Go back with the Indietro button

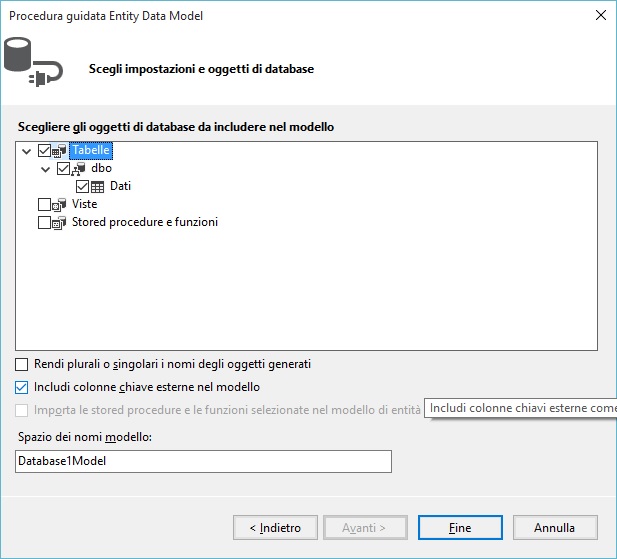pos(275,528)
